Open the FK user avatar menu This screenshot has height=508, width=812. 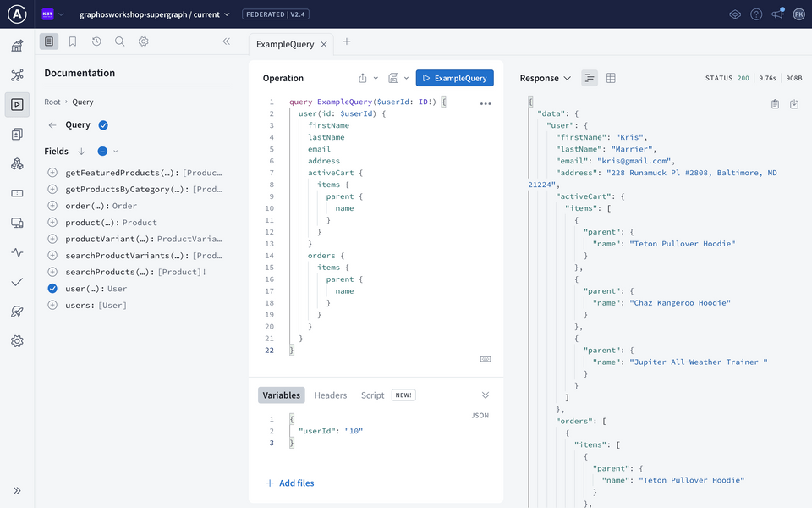(798, 14)
